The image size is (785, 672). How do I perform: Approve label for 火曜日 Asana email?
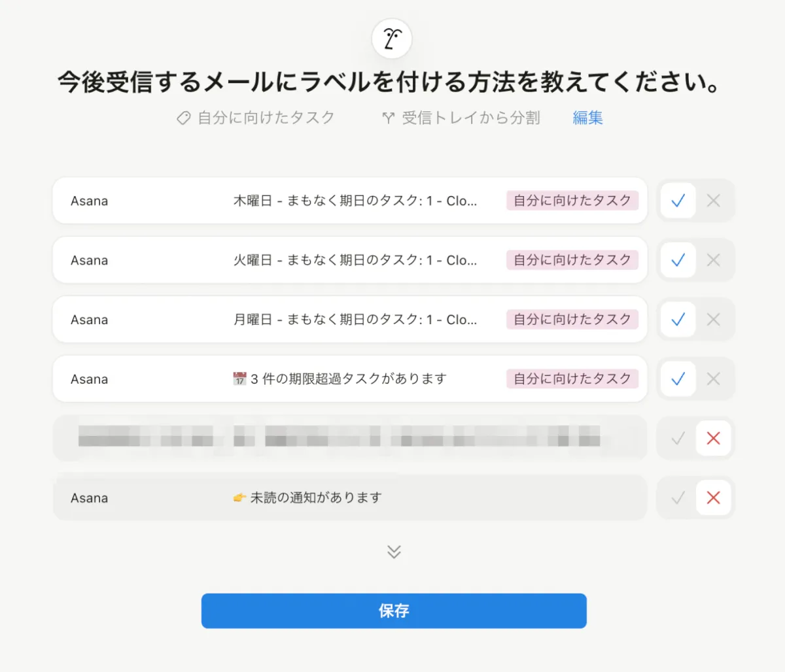click(678, 260)
